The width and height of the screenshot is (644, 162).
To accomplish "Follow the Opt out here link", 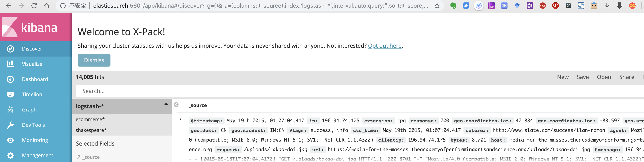I will coord(384,46).
